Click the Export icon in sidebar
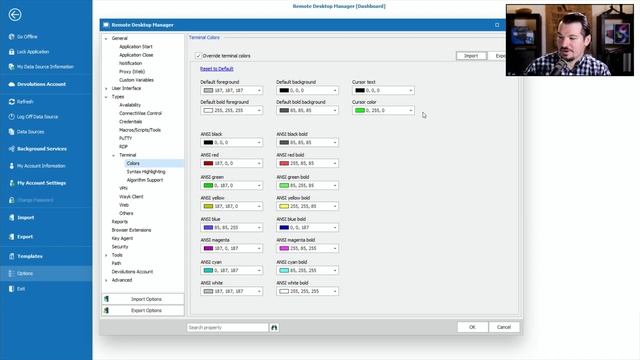The image size is (640, 360). (x=11, y=237)
